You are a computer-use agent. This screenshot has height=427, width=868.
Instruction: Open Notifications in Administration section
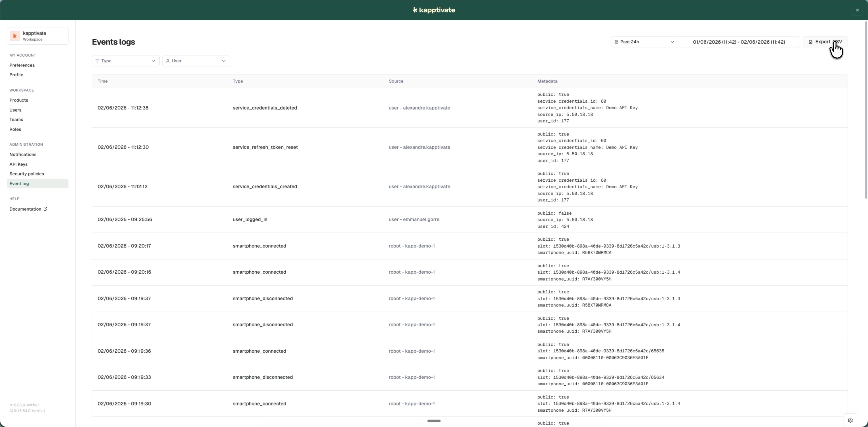tap(23, 155)
